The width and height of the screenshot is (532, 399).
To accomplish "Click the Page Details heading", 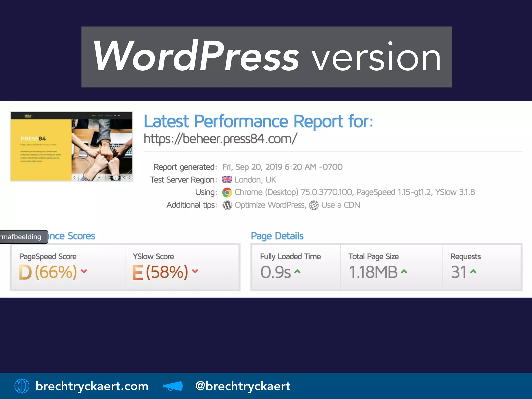I will click(277, 236).
